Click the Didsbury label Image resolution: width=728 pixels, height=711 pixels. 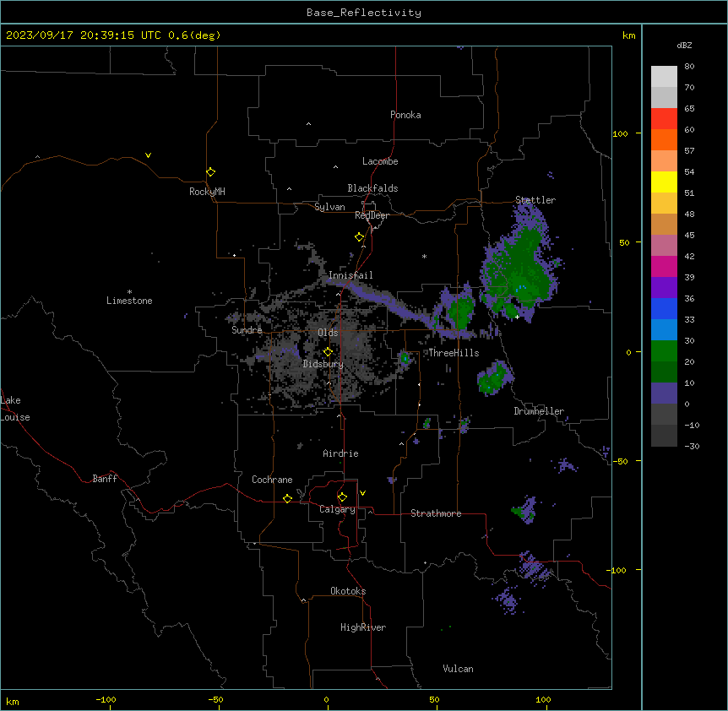point(323,364)
